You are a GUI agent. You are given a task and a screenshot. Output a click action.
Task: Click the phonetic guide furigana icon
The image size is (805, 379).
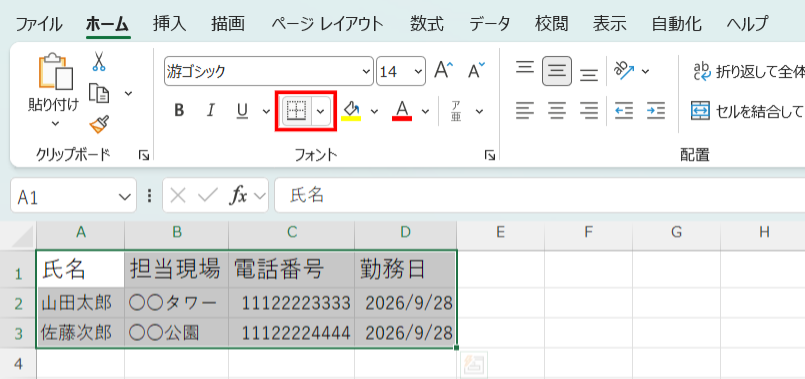[x=456, y=110]
